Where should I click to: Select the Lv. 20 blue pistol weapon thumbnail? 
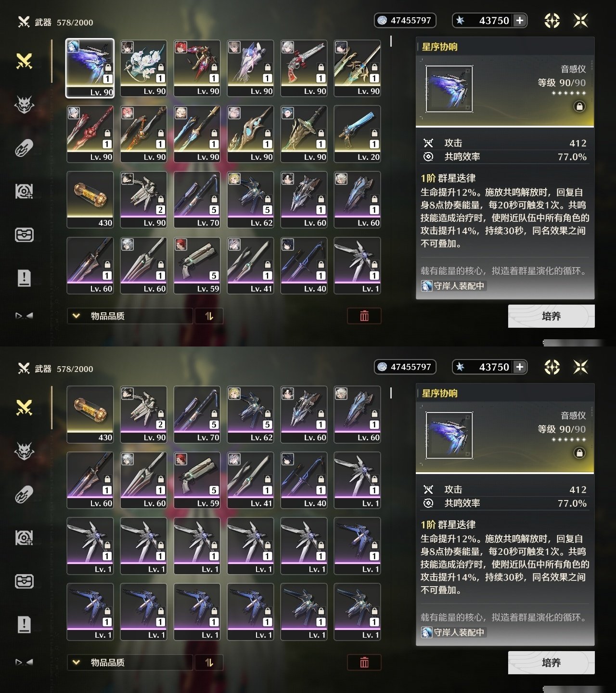pos(358,134)
